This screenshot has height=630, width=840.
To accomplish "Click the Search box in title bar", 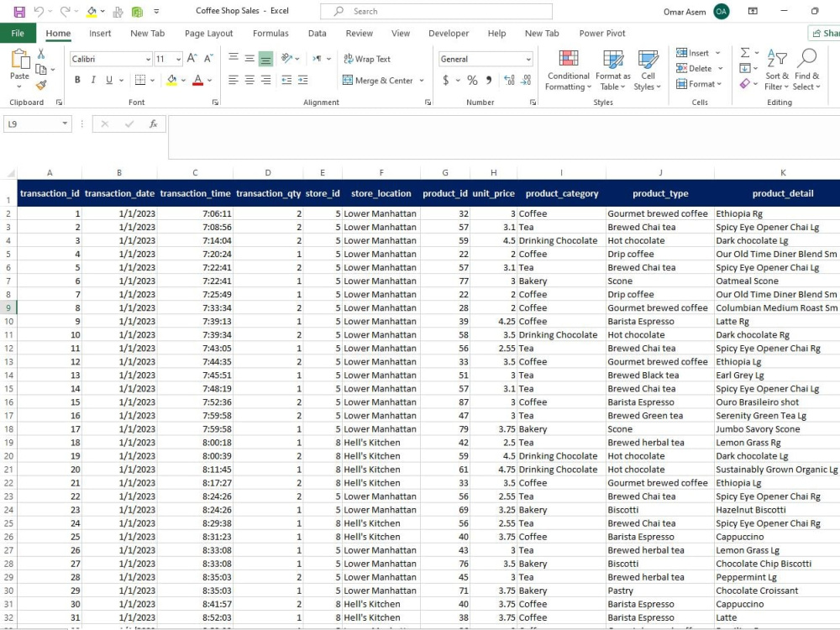I will coord(436,11).
